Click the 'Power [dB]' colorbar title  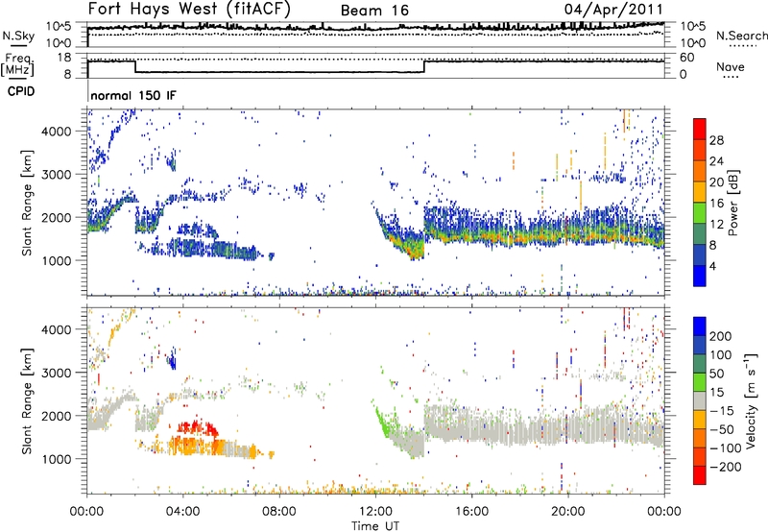point(733,203)
